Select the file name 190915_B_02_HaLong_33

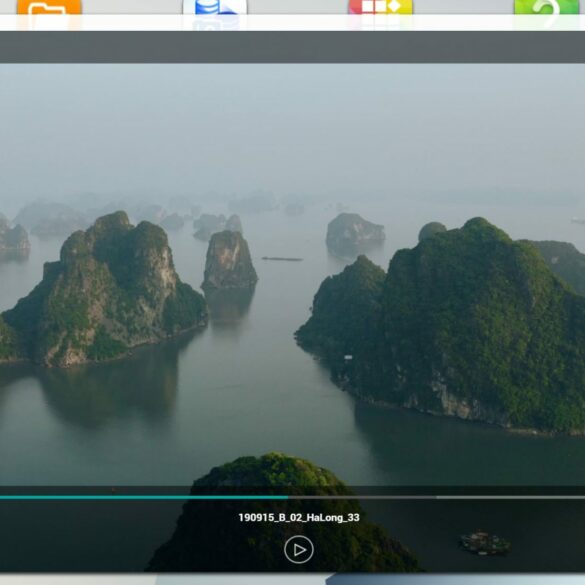coord(299,517)
